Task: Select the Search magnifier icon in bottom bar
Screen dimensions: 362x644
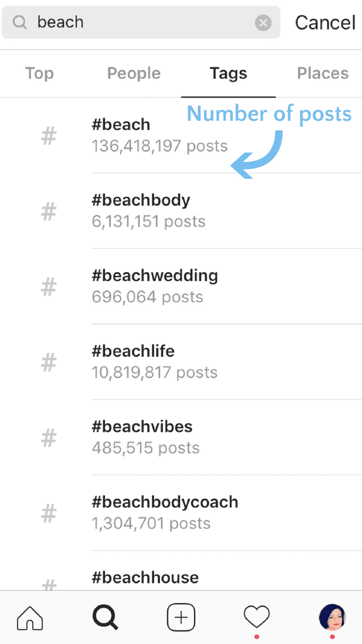Action: click(105, 617)
